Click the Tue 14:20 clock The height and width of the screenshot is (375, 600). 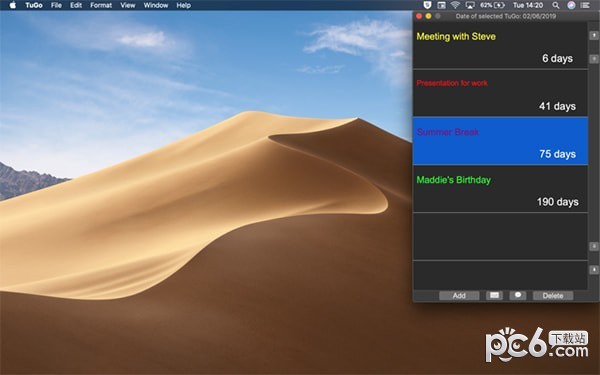(x=528, y=5)
